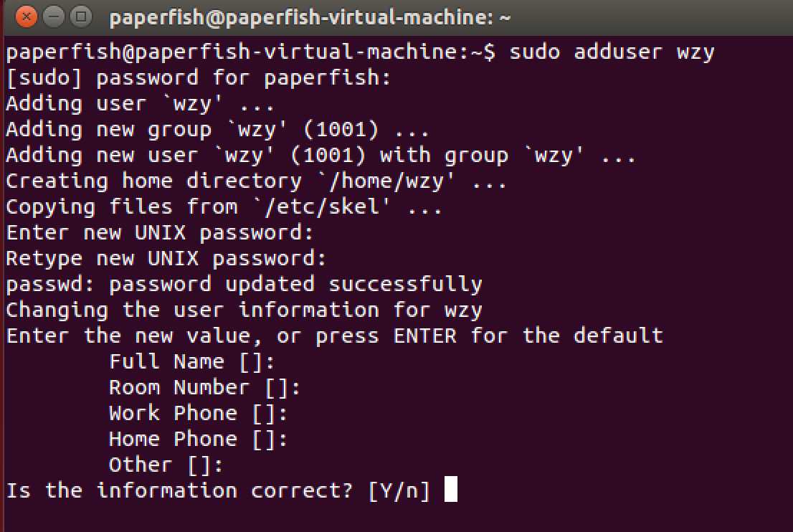The height and width of the screenshot is (532, 793).
Task: Click the 'Work Phone []:' field line
Action: (x=198, y=413)
